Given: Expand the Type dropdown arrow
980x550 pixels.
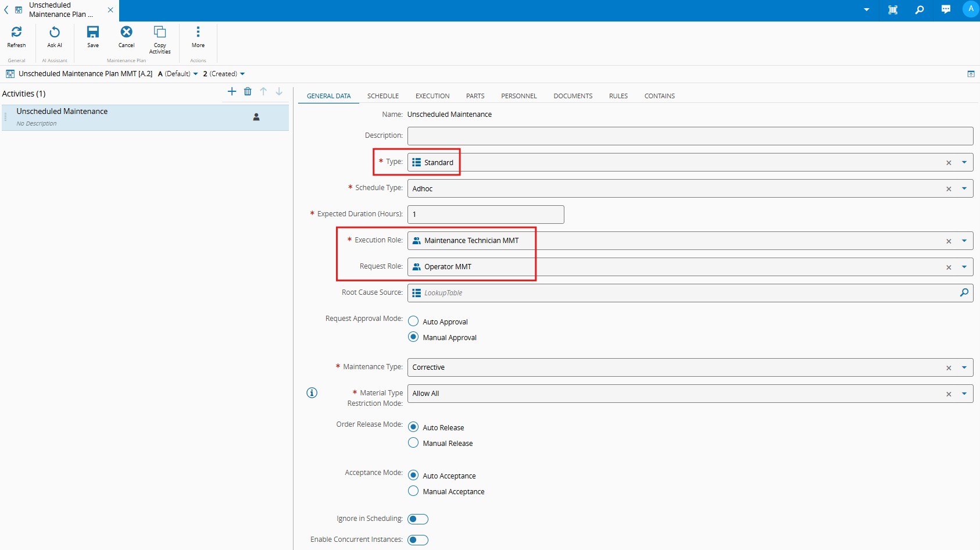Looking at the screenshot, I should coord(964,162).
